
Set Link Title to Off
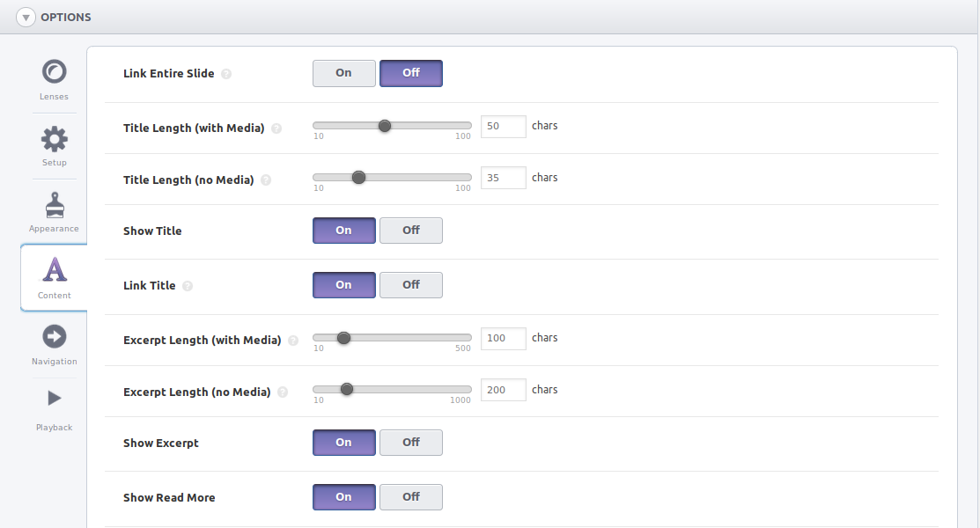(411, 285)
